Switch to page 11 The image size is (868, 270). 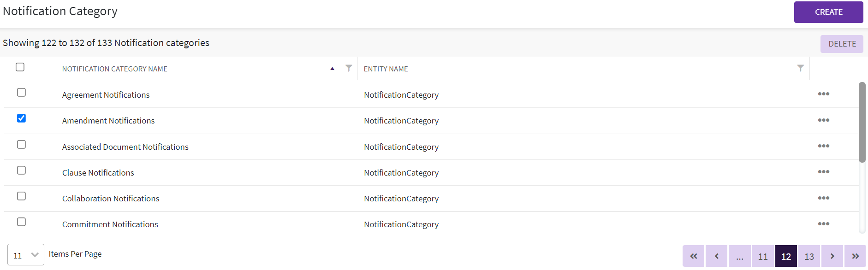click(x=763, y=256)
